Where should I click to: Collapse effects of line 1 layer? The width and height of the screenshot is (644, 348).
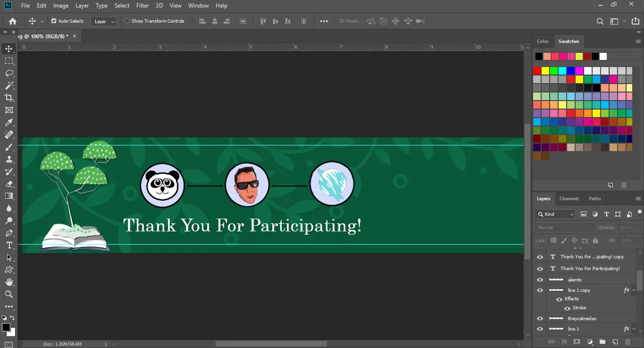click(634, 329)
